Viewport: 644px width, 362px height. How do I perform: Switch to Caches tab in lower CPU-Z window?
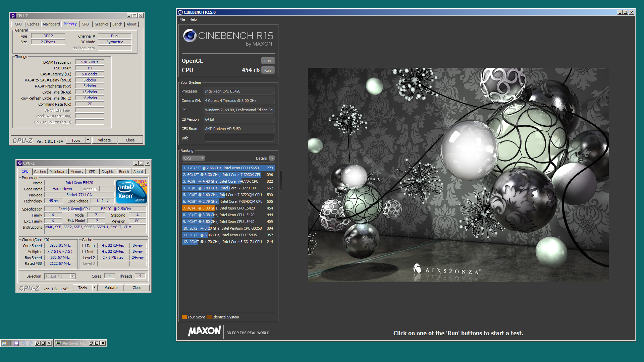pyautogui.click(x=40, y=172)
